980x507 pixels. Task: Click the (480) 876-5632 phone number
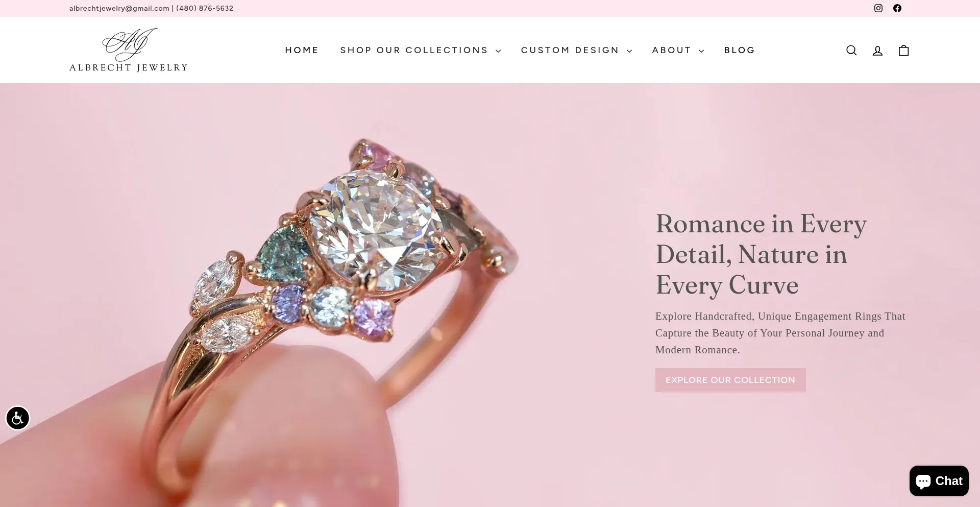pos(205,8)
